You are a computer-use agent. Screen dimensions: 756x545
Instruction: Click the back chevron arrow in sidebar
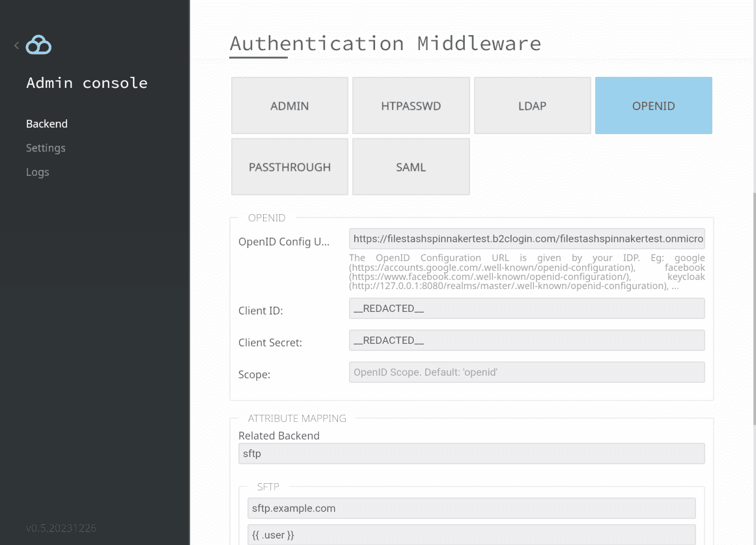[x=16, y=46]
